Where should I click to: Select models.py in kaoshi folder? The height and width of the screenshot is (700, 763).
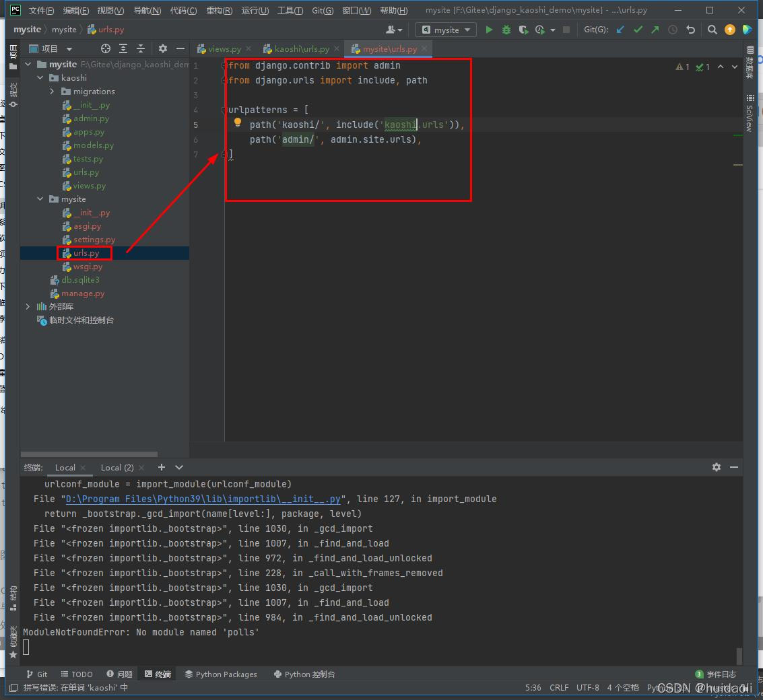(x=94, y=145)
